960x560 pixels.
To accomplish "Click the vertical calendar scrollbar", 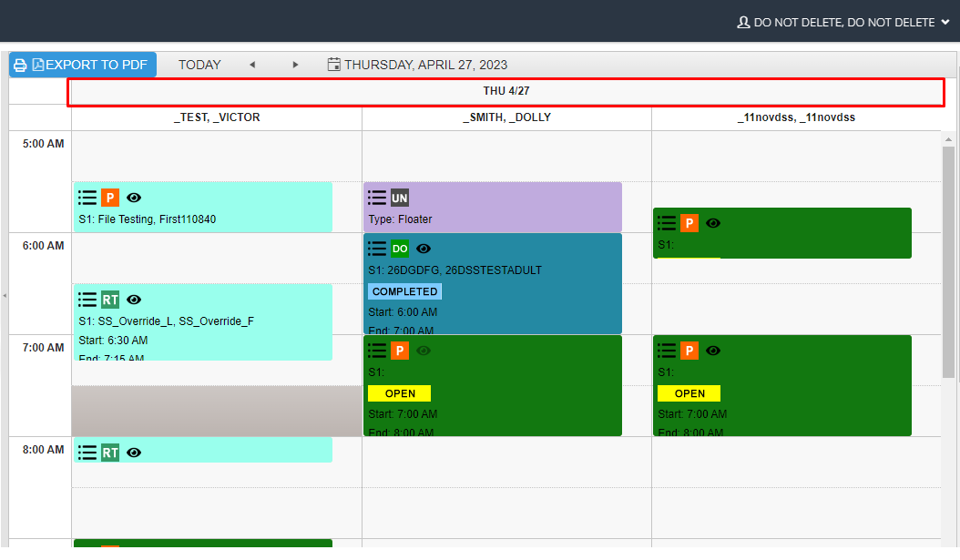I will point(948,264).
